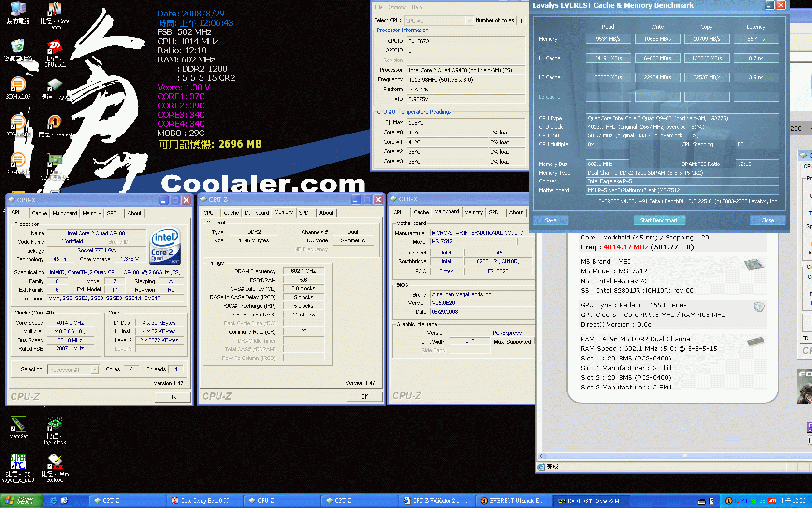Click the Intel Core 2 Quad logo

[165, 246]
